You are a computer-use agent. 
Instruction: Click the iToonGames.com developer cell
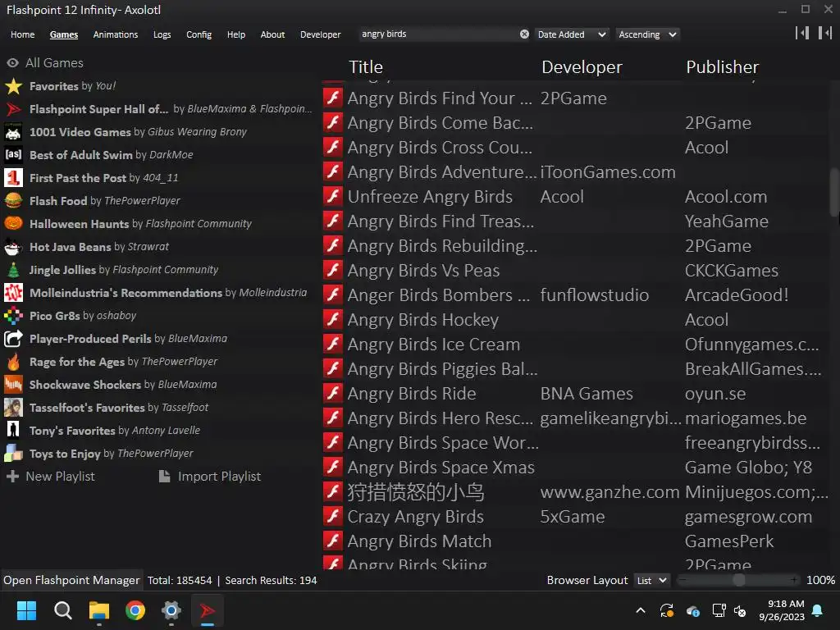click(x=608, y=172)
